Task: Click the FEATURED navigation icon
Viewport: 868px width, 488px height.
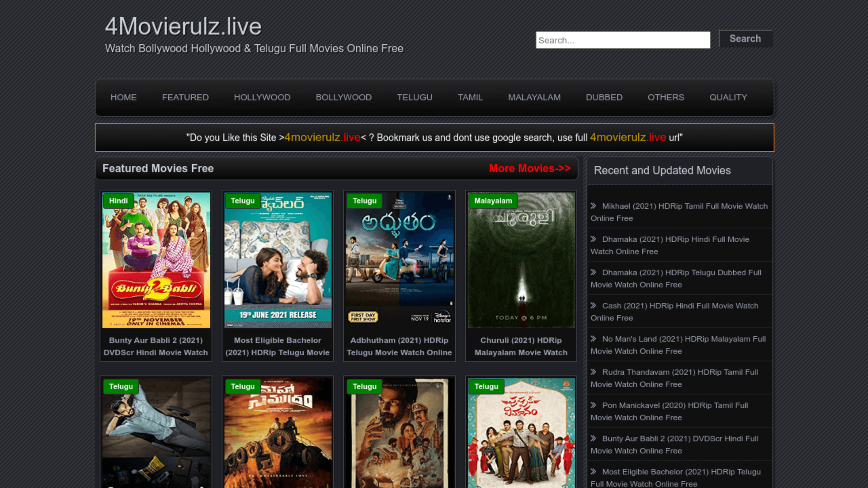Action: [x=185, y=97]
